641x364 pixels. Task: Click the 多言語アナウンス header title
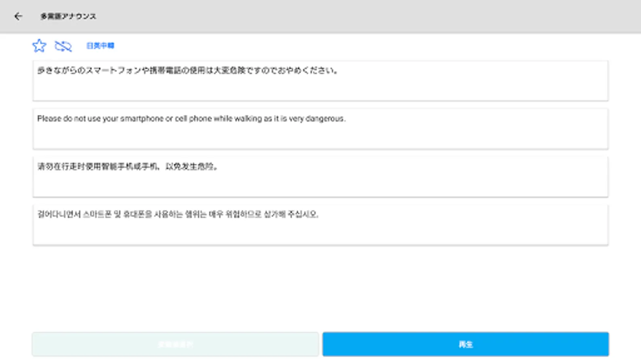pyautogui.click(x=68, y=16)
